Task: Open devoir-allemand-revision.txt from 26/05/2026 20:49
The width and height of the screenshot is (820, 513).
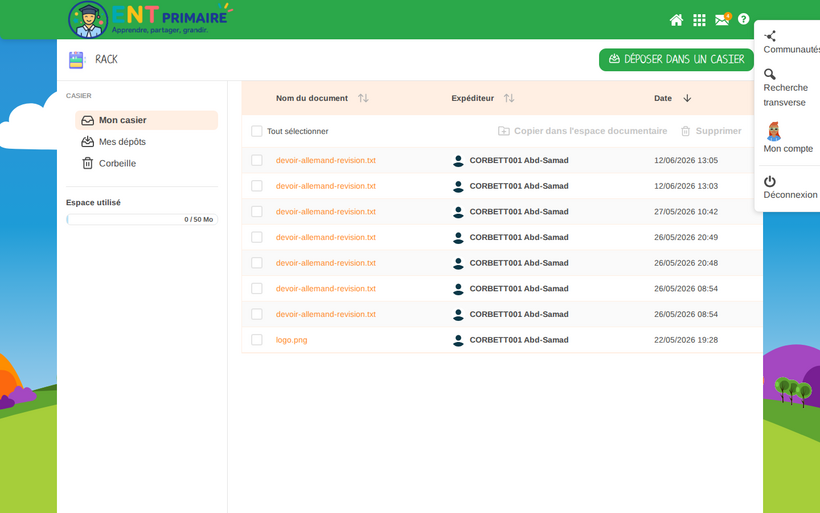Action: pos(326,237)
